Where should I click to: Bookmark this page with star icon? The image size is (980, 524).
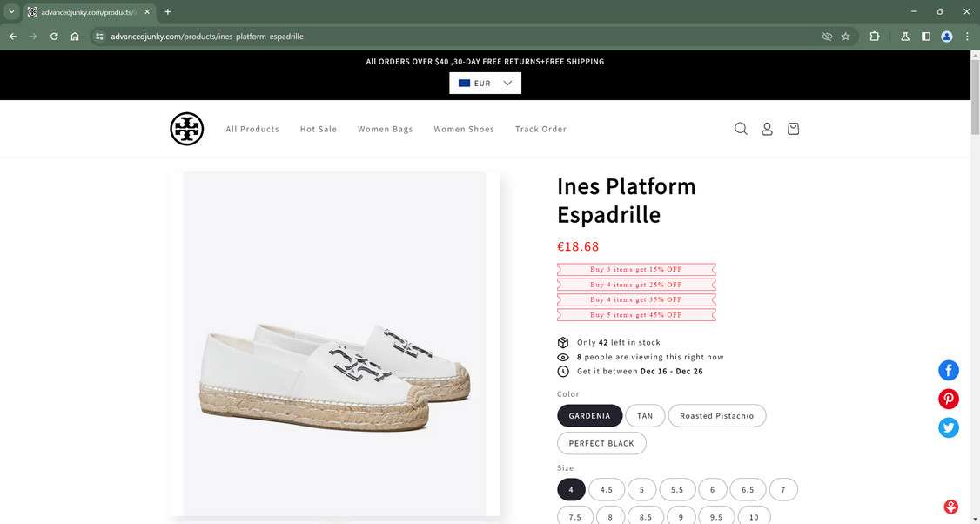point(845,37)
